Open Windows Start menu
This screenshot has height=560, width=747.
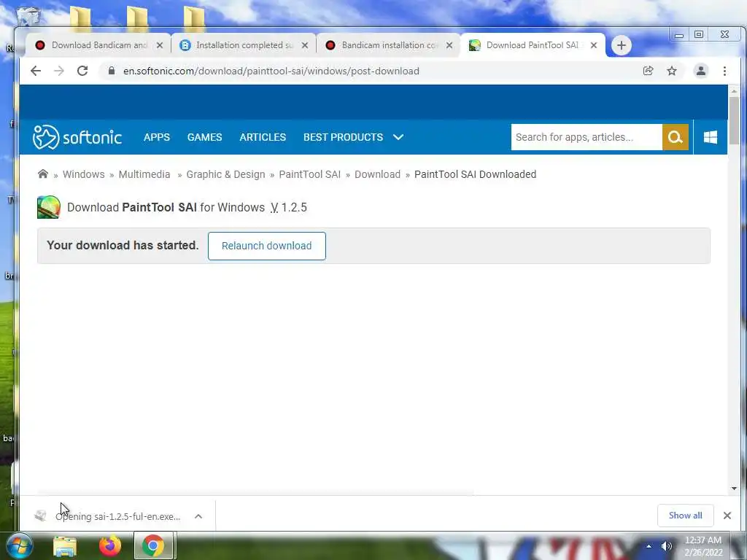[x=18, y=546]
